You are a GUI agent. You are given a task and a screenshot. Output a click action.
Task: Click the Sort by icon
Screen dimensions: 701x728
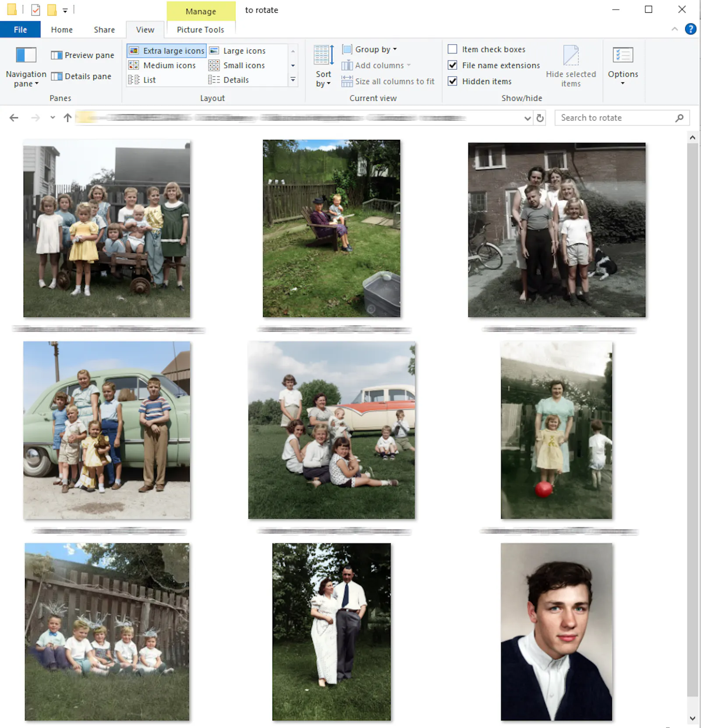324,55
